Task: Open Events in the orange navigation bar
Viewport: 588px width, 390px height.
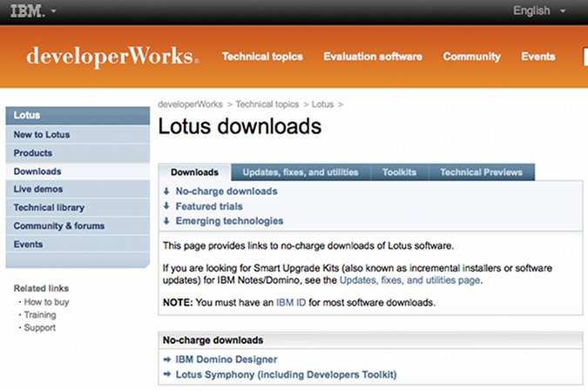Action: (x=538, y=57)
